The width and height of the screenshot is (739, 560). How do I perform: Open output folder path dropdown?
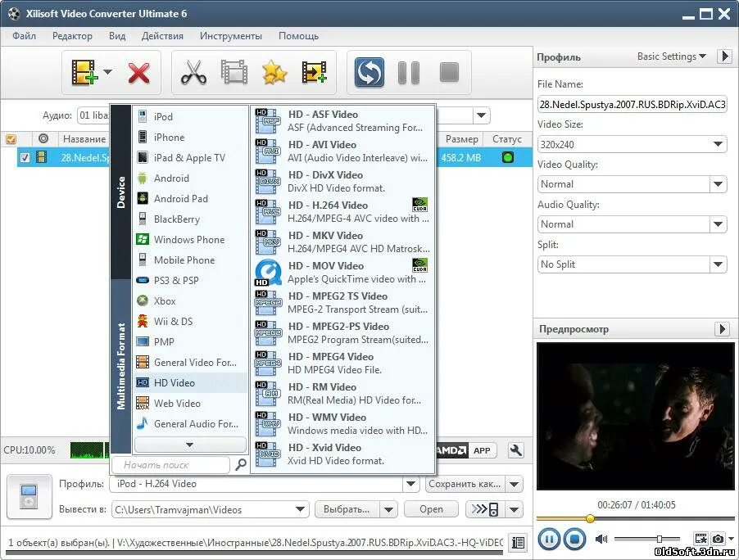click(x=300, y=509)
